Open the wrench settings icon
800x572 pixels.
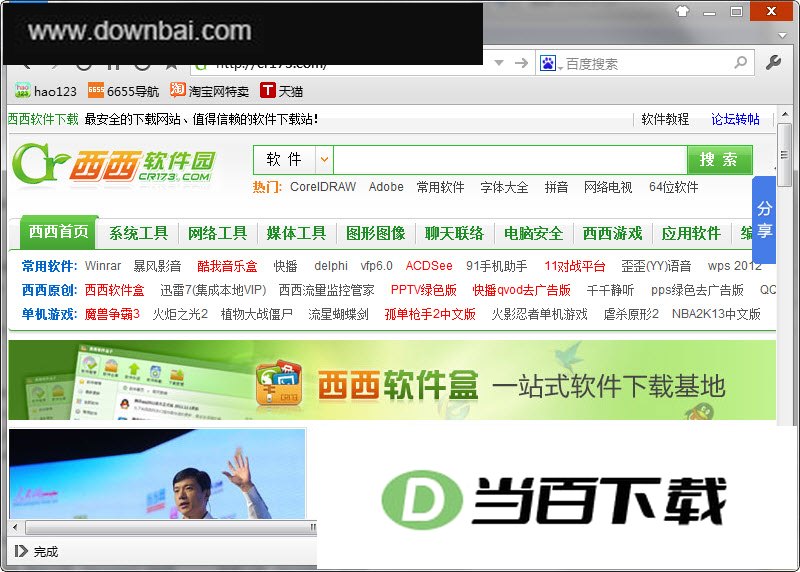click(x=773, y=63)
